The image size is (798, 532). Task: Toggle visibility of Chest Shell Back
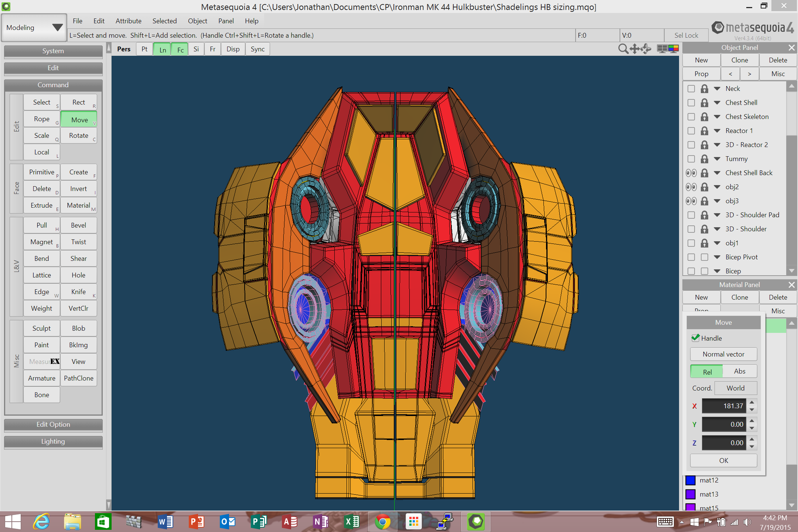pyautogui.click(x=691, y=173)
